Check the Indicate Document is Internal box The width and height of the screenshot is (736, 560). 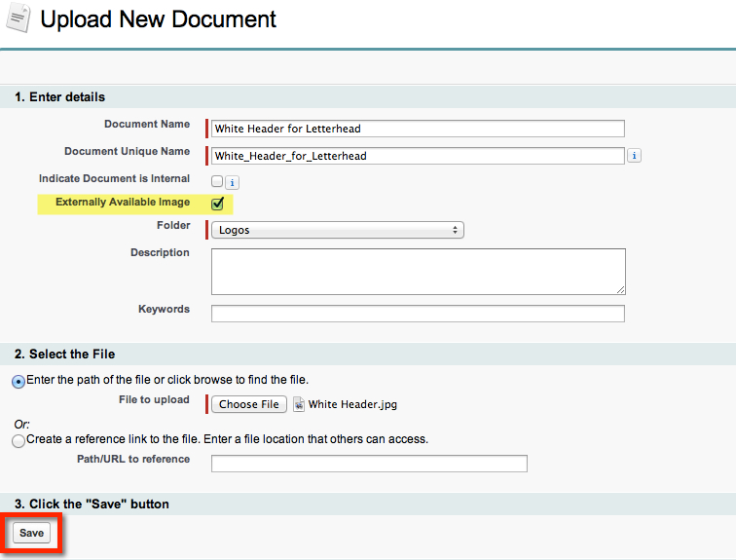pos(217,181)
